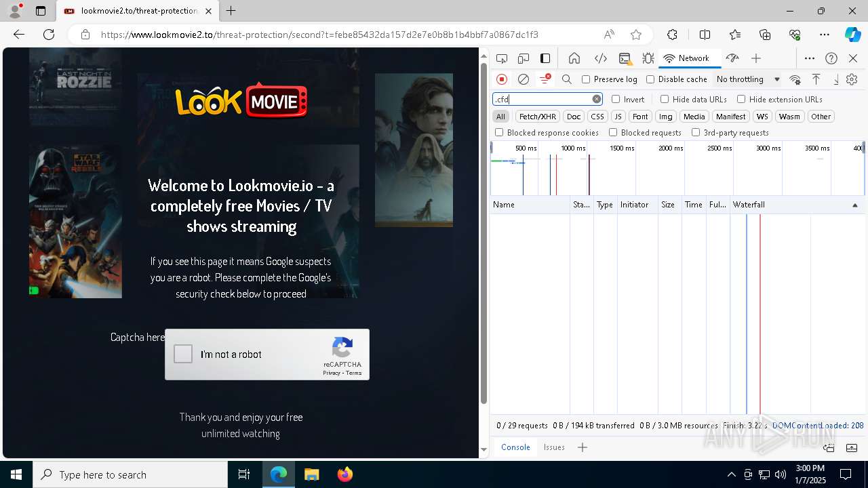Open reCAPTCHA Privacy link
Image resolution: width=868 pixels, height=488 pixels.
[x=332, y=373]
